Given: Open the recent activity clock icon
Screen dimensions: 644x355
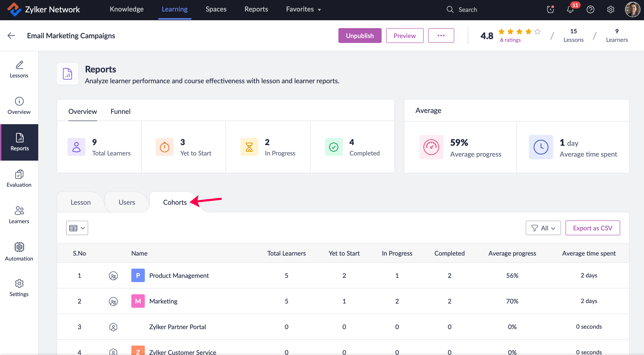Looking at the screenshot, I should (x=550, y=10).
